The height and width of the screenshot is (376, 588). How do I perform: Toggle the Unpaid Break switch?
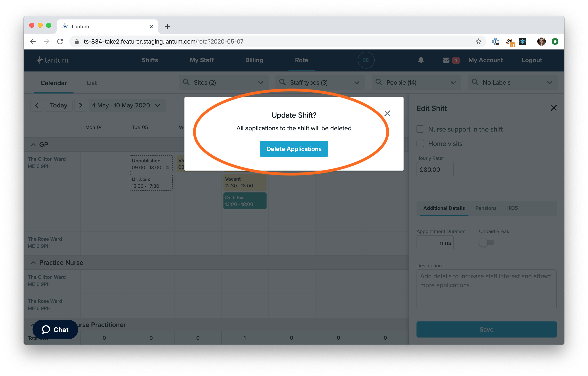pos(486,243)
